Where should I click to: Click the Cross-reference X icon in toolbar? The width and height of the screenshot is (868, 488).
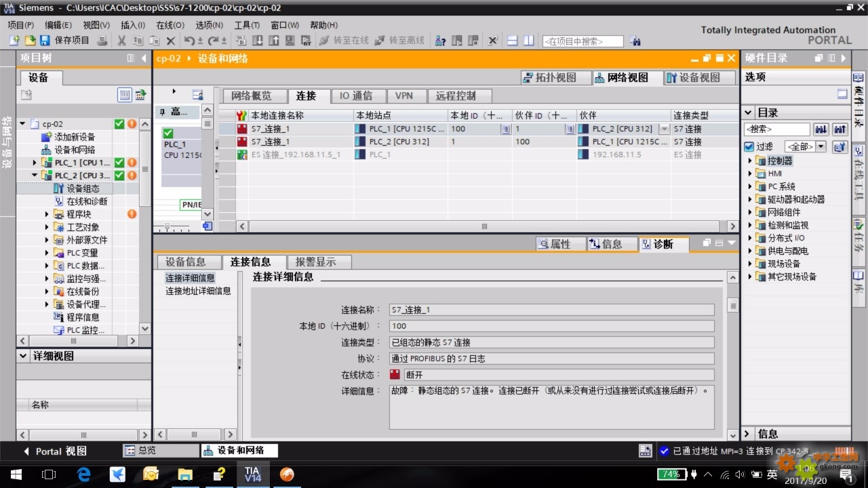[493, 41]
